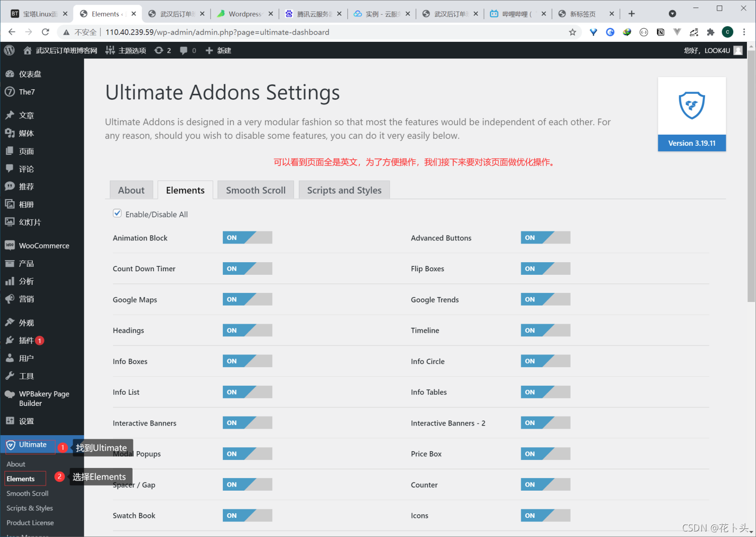Toggle the Count Down Timer switch
756x537 pixels.
click(247, 268)
